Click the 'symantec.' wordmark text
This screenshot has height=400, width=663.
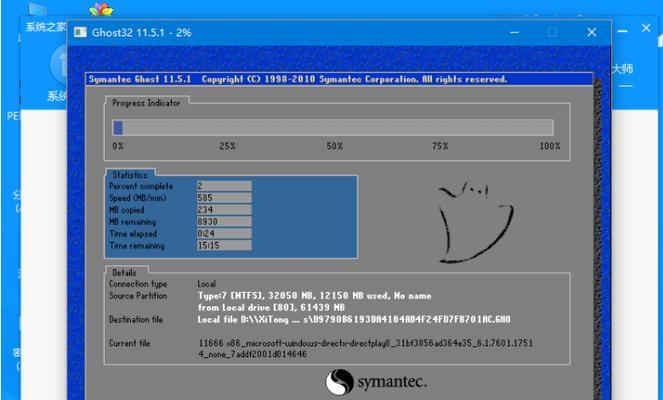coord(392,382)
